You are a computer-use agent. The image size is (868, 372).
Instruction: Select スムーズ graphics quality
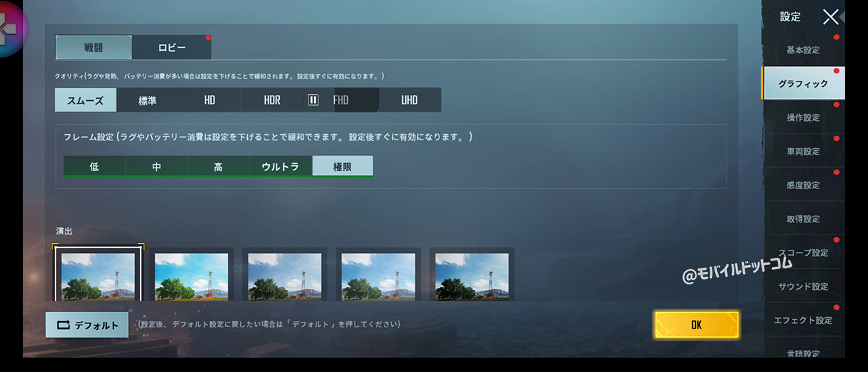tap(85, 100)
